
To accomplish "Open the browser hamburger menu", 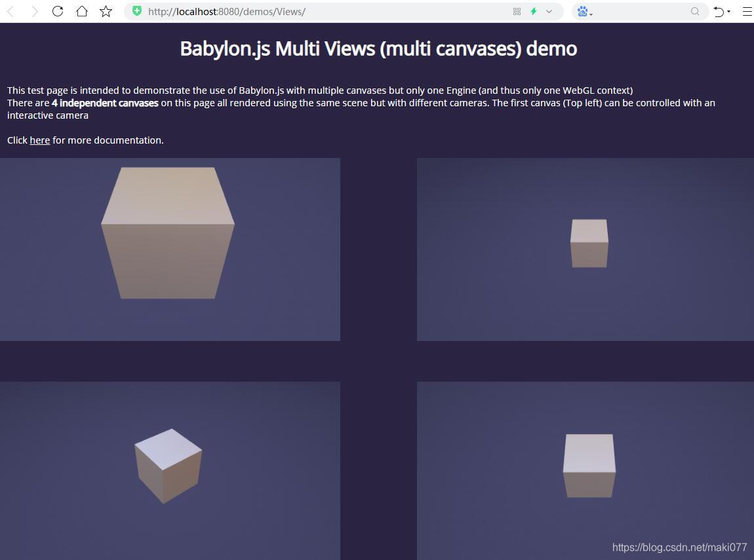I will pos(747,12).
